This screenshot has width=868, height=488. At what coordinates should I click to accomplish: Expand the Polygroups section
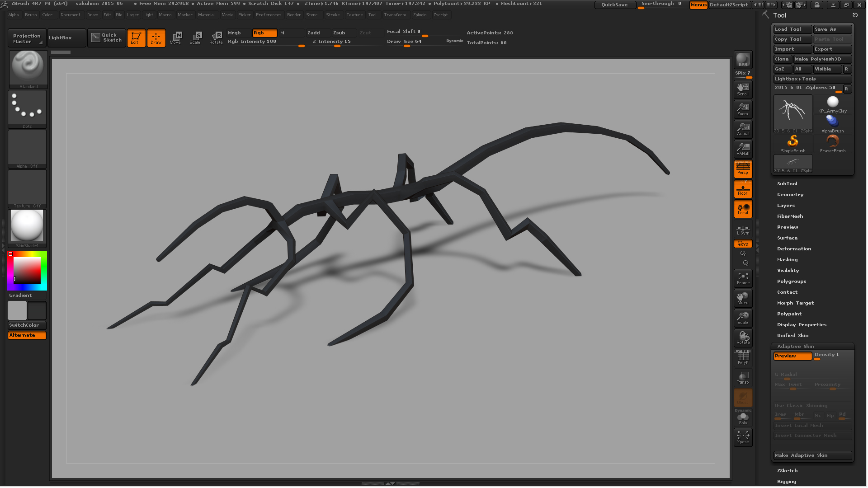coord(792,282)
